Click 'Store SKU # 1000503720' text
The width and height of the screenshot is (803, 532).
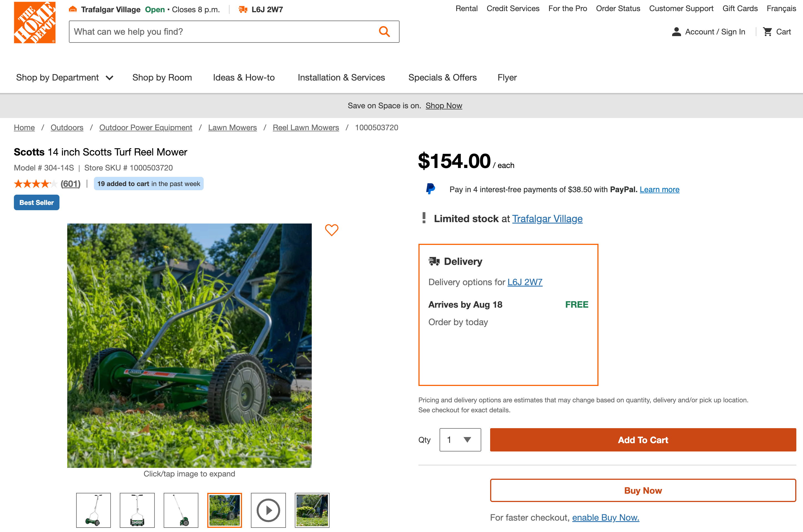pos(128,168)
